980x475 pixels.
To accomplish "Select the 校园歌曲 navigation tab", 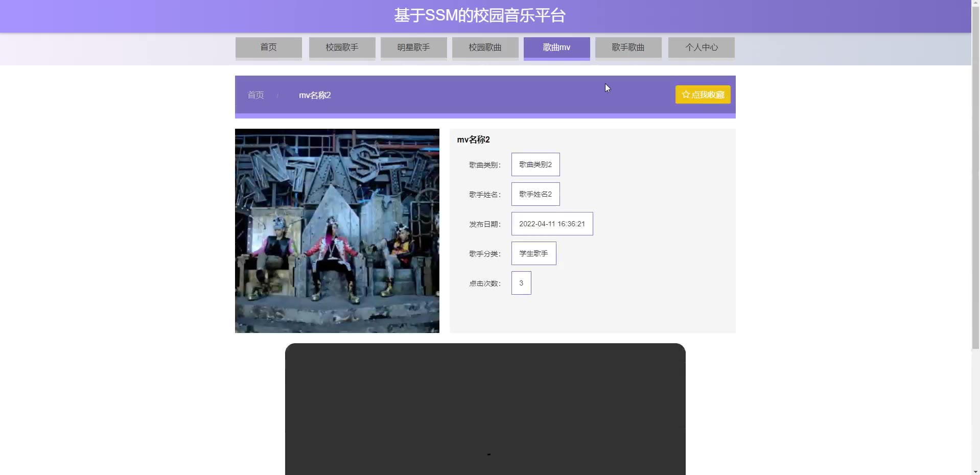I will click(x=485, y=47).
